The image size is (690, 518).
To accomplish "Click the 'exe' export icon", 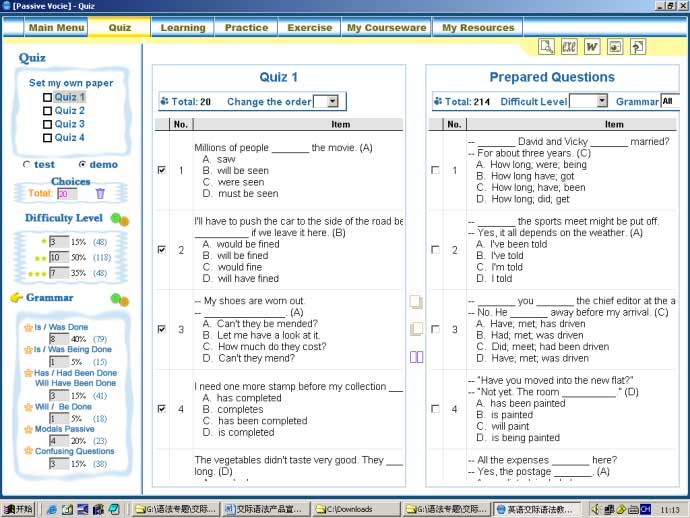I will pyautogui.click(x=569, y=47).
